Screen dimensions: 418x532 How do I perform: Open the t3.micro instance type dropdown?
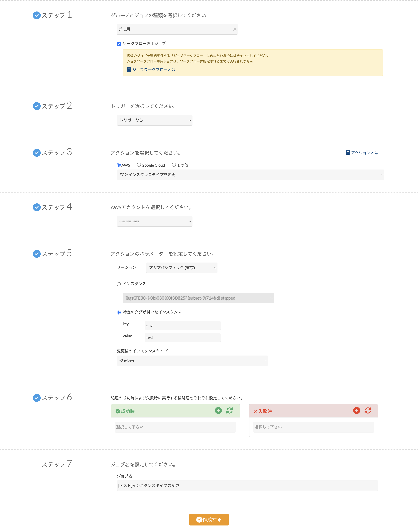(192, 361)
